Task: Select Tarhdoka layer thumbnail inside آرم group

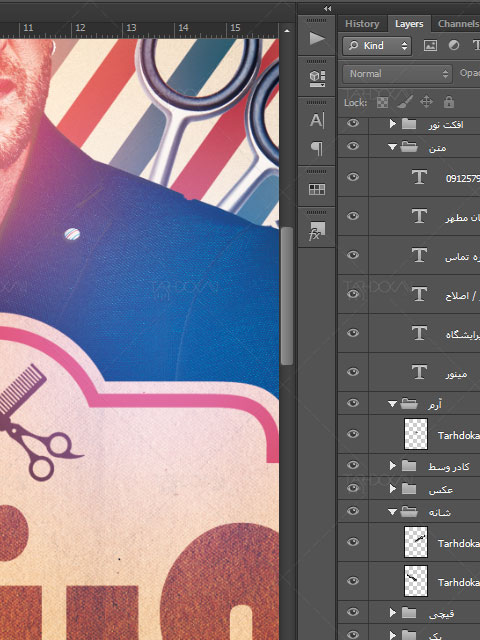Action: tap(416, 434)
